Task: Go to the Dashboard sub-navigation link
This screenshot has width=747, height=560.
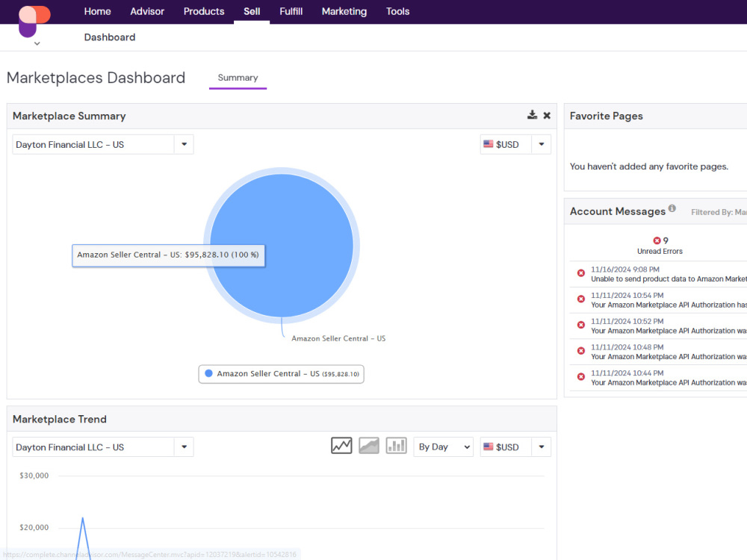Action: click(110, 37)
